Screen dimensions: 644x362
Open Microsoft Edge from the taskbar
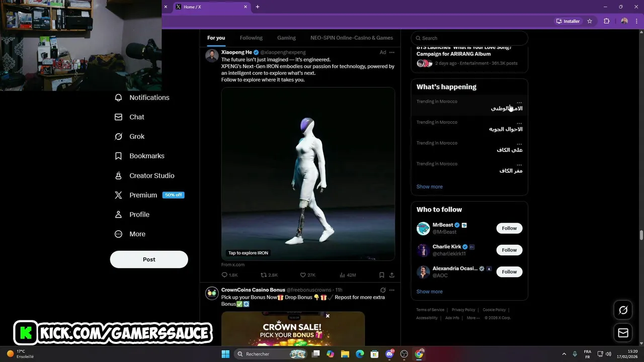(x=360, y=354)
